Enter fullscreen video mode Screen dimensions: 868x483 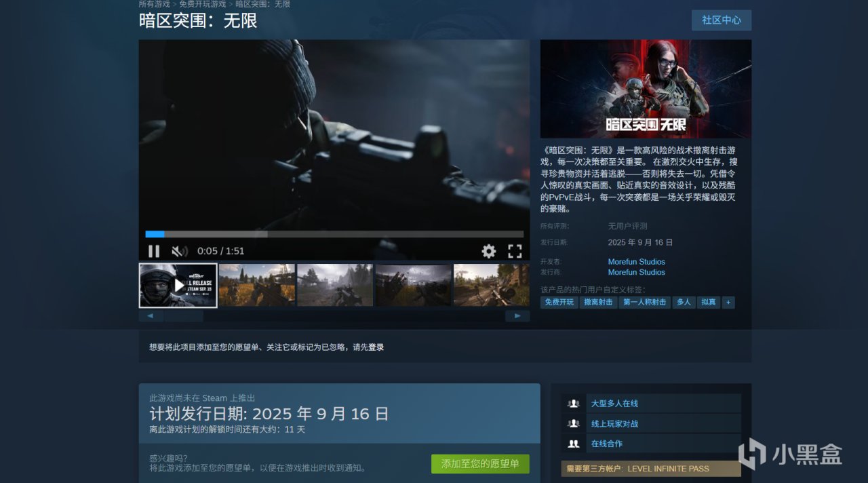coord(515,251)
